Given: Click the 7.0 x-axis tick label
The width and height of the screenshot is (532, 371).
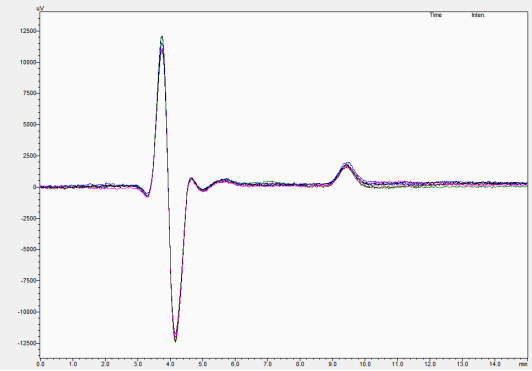Looking at the screenshot, I should click(267, 364).
